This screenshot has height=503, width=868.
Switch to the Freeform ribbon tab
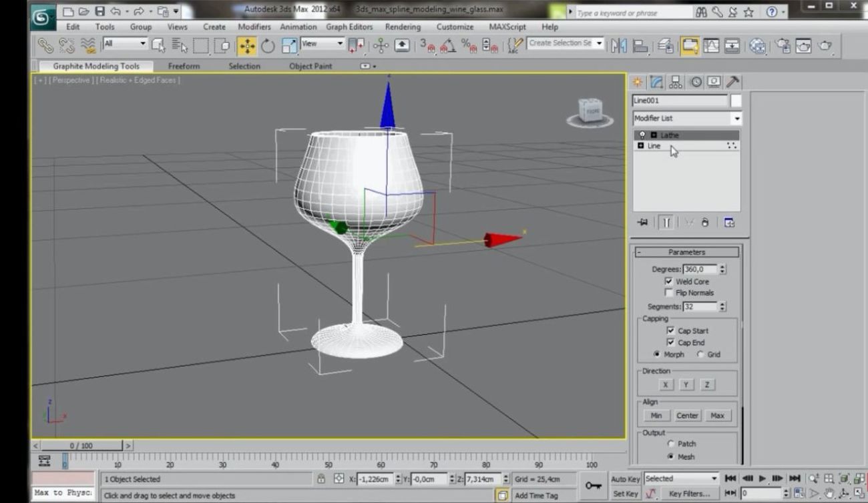point(184,66)
